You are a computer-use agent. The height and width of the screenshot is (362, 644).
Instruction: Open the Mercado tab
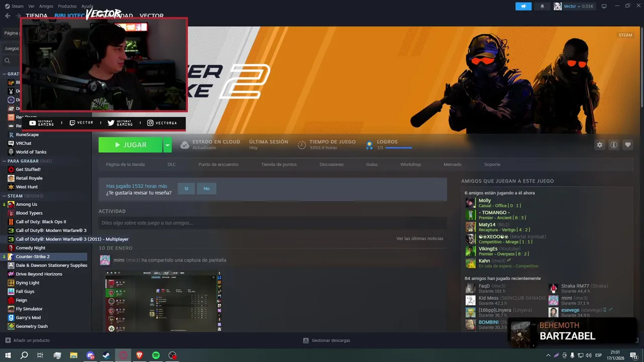pyautogui.click(x=452, y=164)
